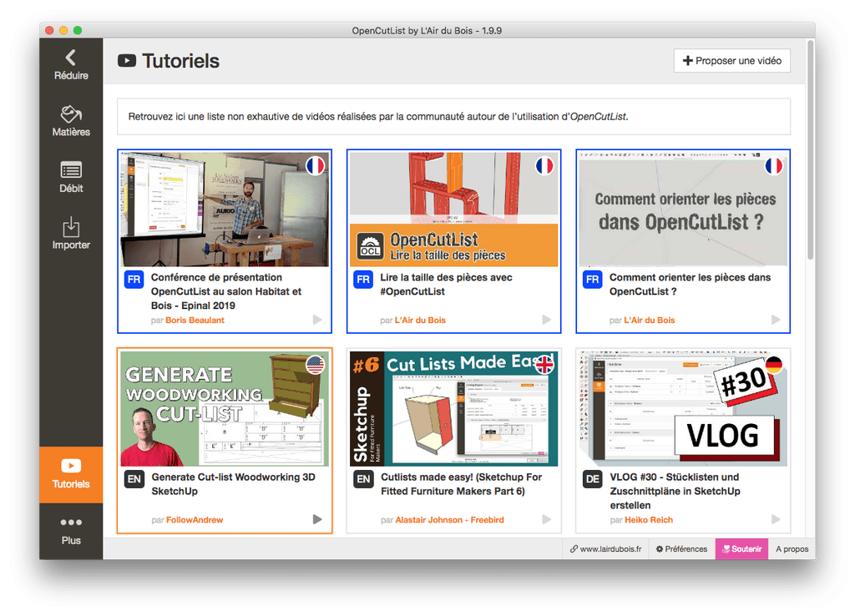Open the Cut Lists Made Easy thumbnail
The image size is (855, 616).
[453, 409]
